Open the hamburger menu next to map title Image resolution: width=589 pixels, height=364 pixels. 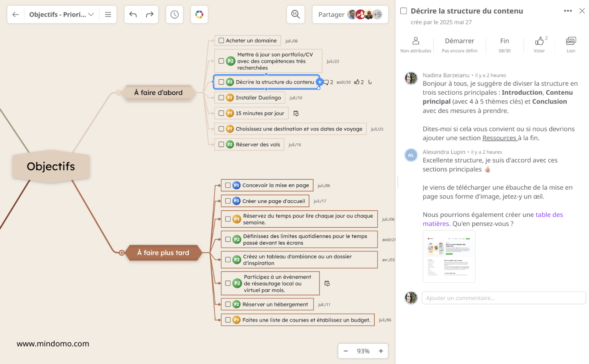point(108,14)
